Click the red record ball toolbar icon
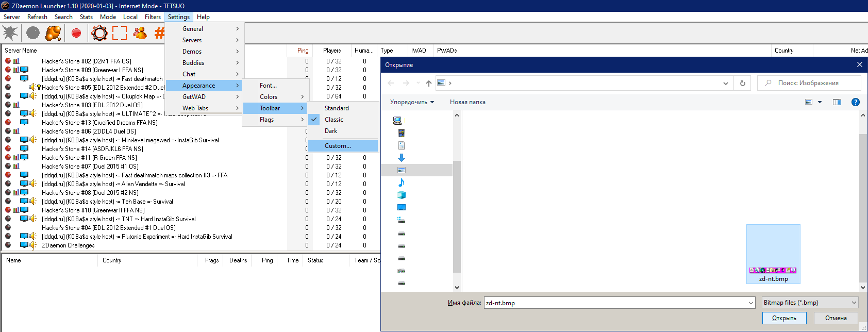 tap(76, 33)
